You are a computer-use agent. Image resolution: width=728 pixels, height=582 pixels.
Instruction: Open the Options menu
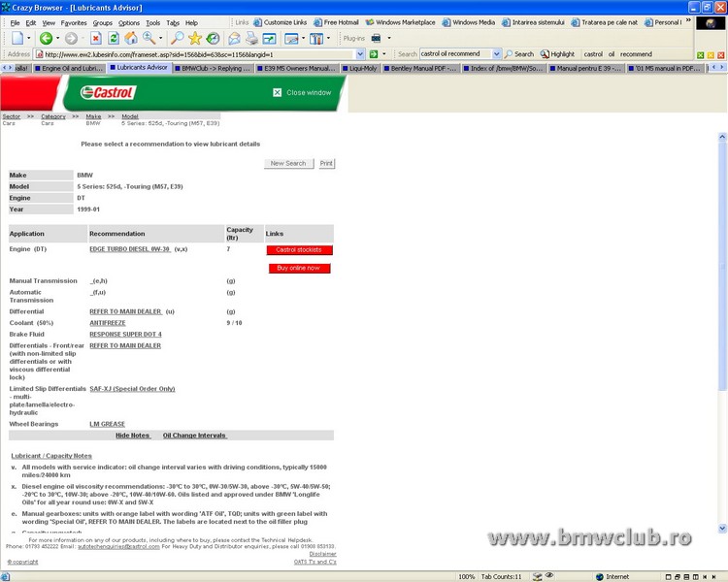coord(129,22)
